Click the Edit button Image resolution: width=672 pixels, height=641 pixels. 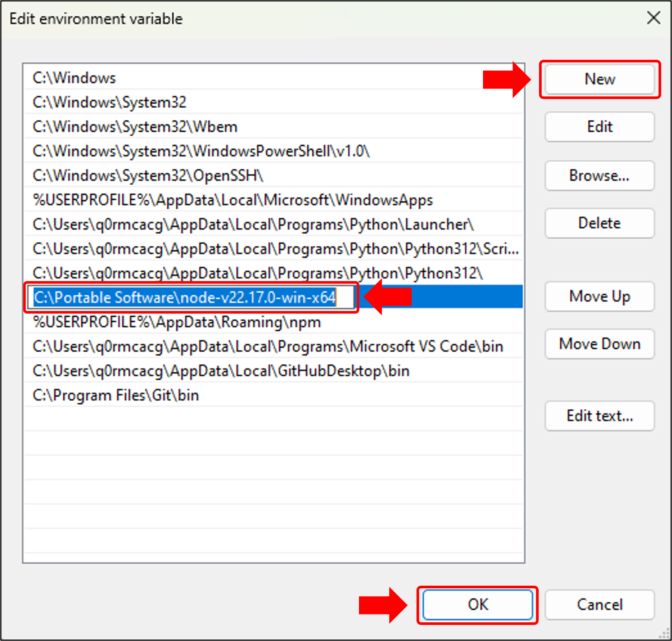599,127
